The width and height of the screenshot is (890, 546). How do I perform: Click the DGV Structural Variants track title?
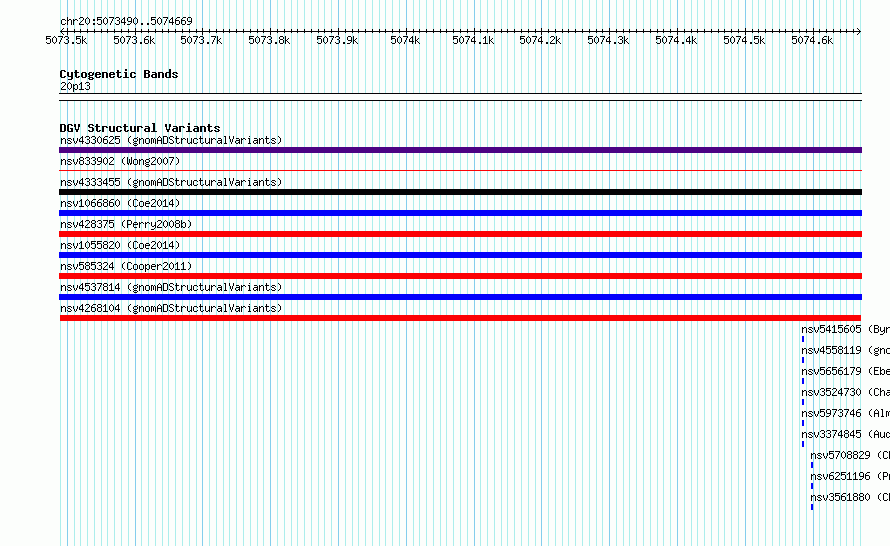(140, 128)
